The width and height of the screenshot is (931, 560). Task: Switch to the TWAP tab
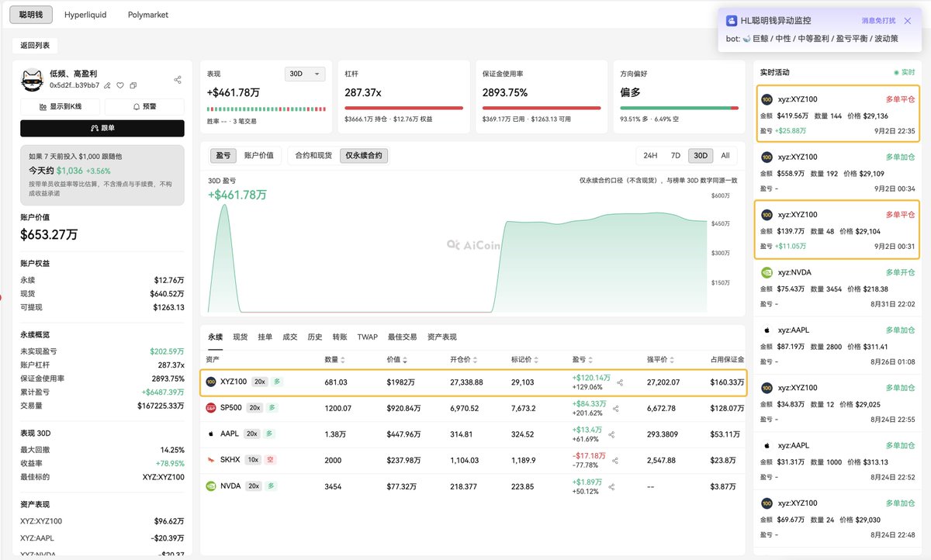tap(368, 337)
